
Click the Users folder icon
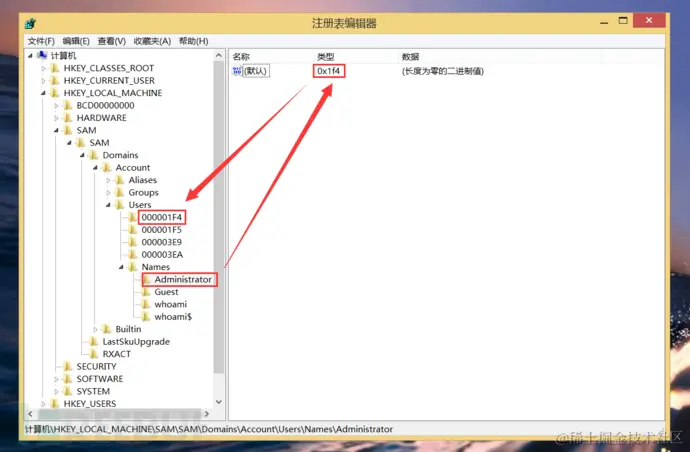tap(120, 205)
